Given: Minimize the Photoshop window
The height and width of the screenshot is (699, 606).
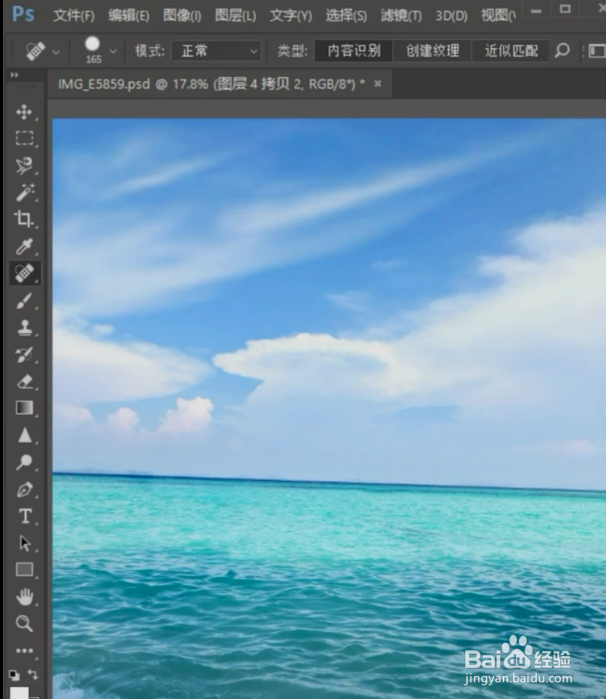Looking at the screenshot, I should tap(536, 10).
